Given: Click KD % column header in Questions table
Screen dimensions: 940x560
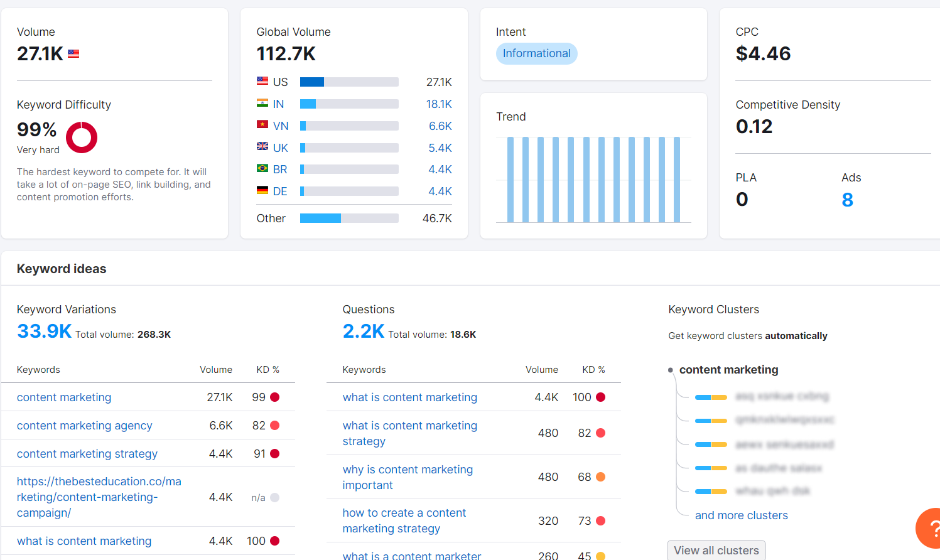Looking at the screenshot, I should click(x=593, y=370).
